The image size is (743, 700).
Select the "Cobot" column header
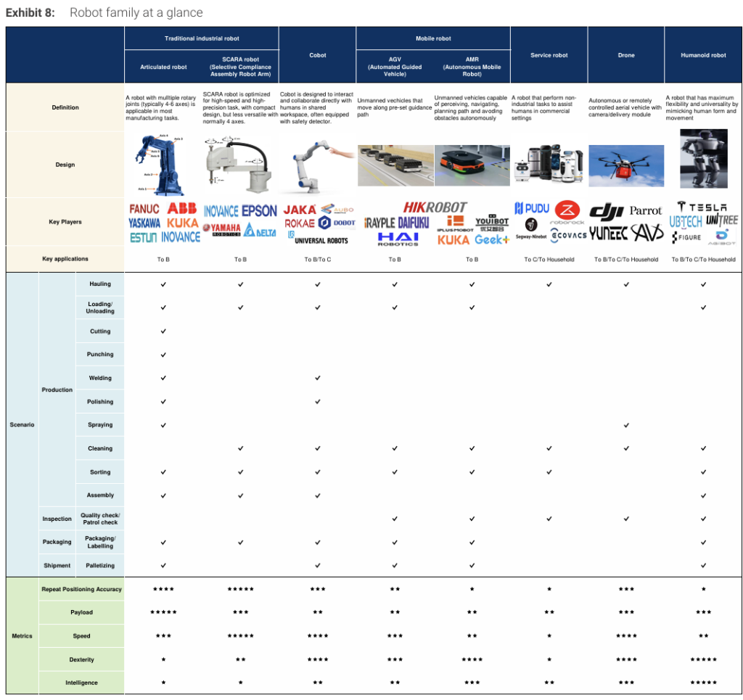[318, 55]
